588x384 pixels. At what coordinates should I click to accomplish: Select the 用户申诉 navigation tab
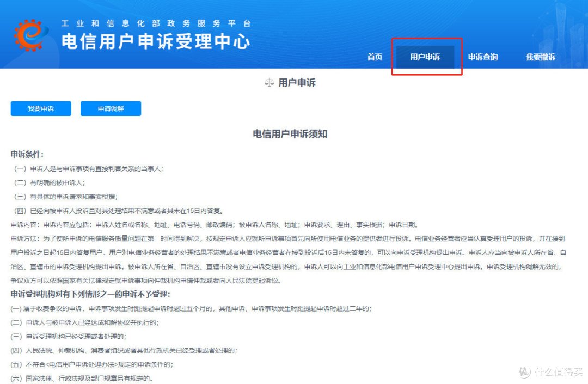click(x=425, y=57)
